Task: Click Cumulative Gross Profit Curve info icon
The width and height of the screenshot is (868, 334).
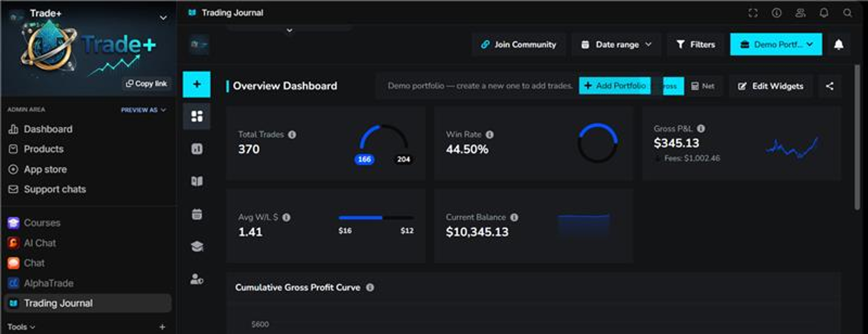Action: click(x=370, y=287)
